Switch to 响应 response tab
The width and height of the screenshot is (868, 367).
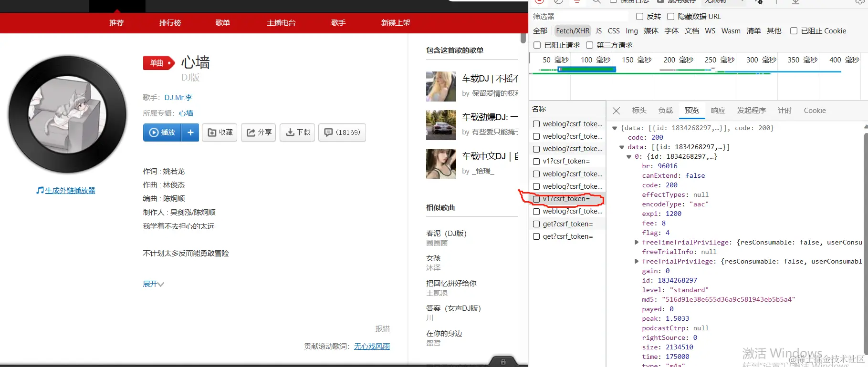coord(718,111)
